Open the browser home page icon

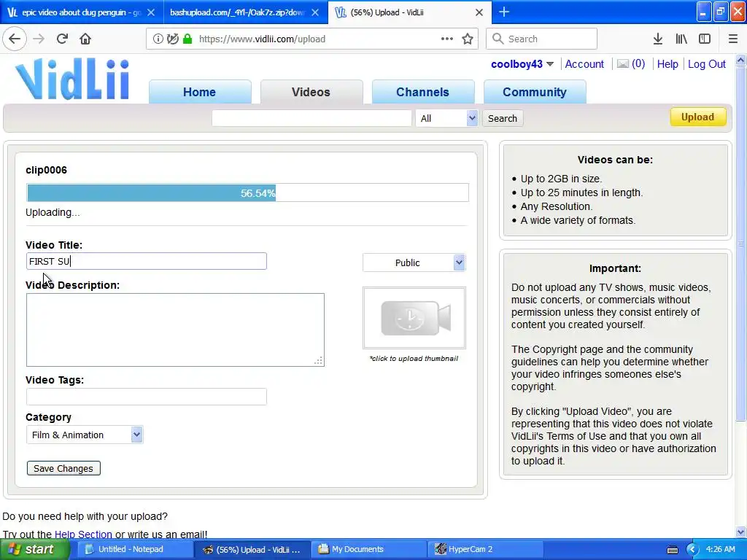85,39
